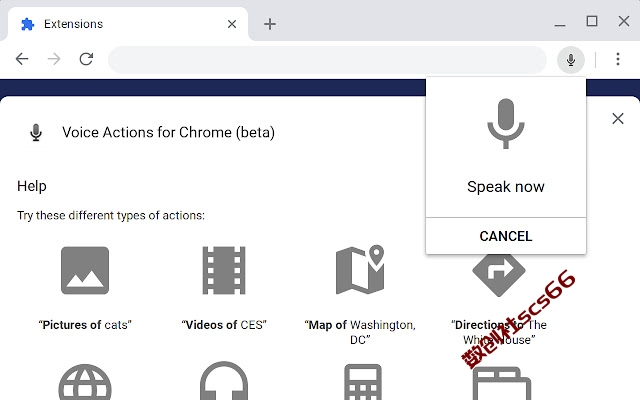
Task: Click the Directions arrow sign icon
Action: (x=498, y=274)
